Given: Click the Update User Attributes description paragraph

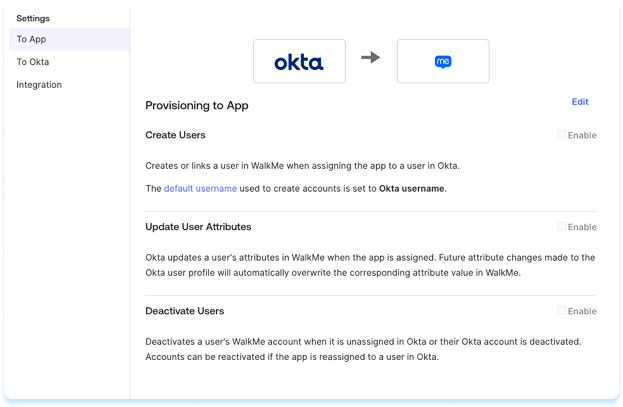Looking at the screenshot, I should (x=370, y=265).
